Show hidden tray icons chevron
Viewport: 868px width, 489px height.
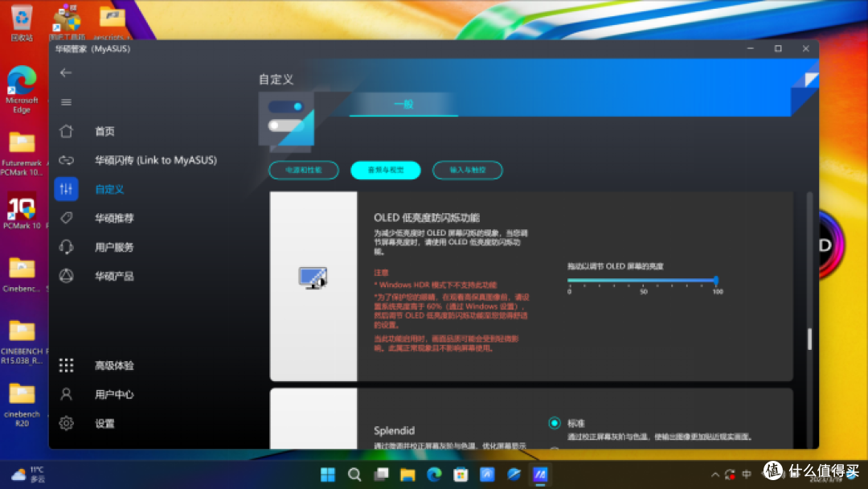[715, 475]
